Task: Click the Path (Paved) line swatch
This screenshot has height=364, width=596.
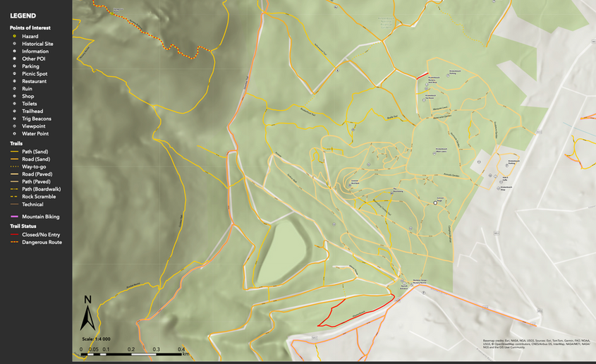Action: pyautogui.click(x=14, y=181)
